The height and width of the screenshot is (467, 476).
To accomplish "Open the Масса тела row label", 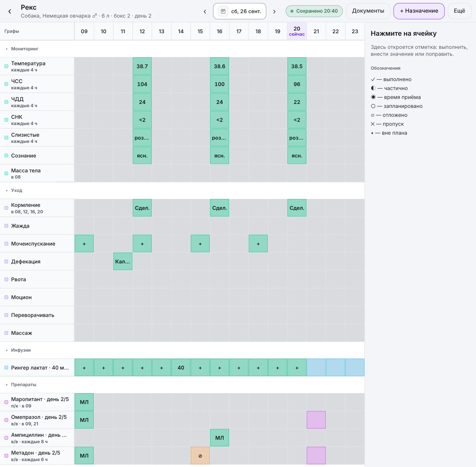I will click(x=37, y=173).
